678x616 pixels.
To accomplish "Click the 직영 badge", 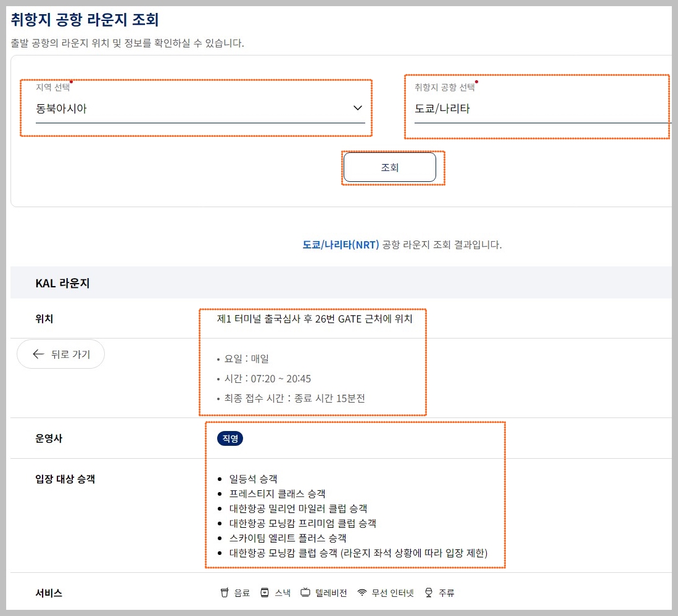I will click(x=230, y=438).
